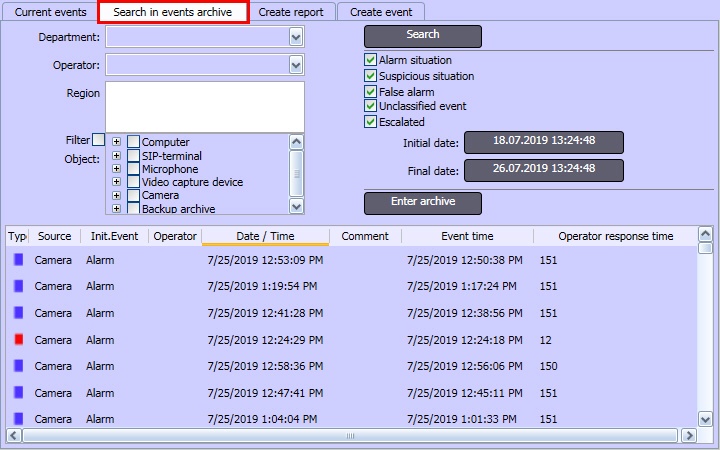Viewport: 720px width, 450px height.
Task: Expand the SIP-terminal tree node
Action: click(x=117, y=155)
